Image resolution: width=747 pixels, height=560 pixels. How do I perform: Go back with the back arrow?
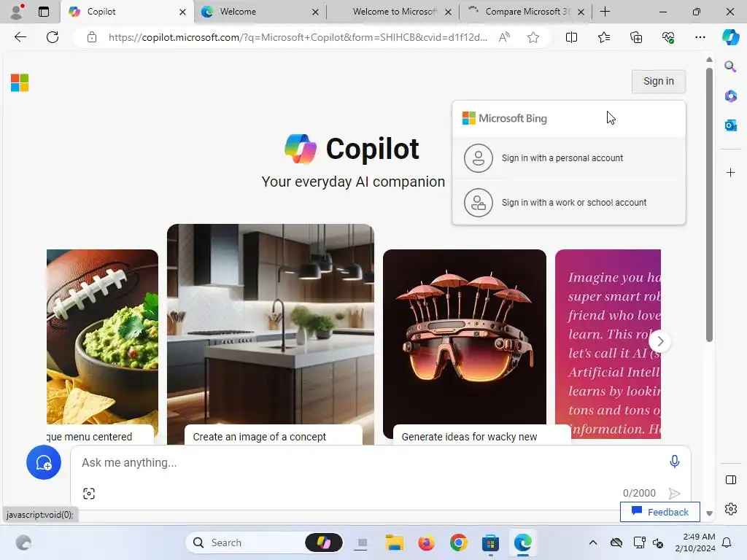(x=20, y=37)
